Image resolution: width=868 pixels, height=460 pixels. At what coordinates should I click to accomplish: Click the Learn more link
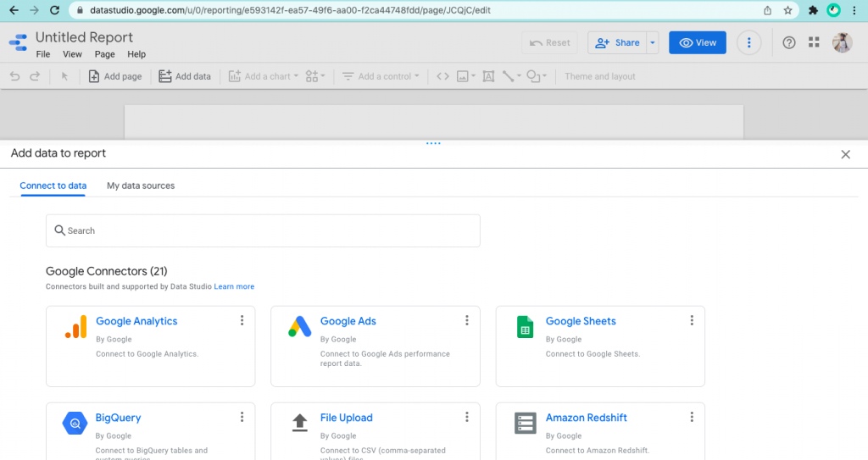click(x=234, y=286)
